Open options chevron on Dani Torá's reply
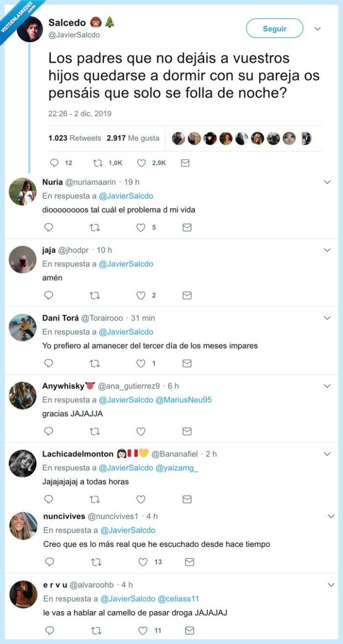The height and width of the screenshot is (644, 343). coord(327,318)
